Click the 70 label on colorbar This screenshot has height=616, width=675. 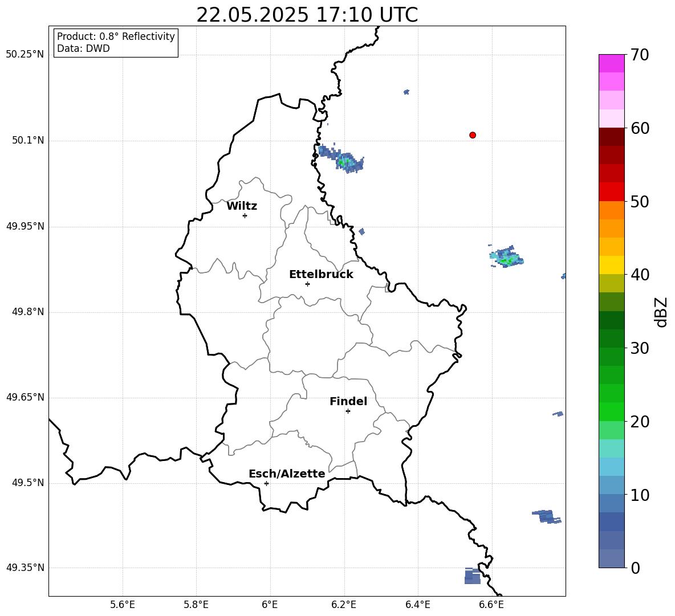pyautogui.click(x=640, y=55)
